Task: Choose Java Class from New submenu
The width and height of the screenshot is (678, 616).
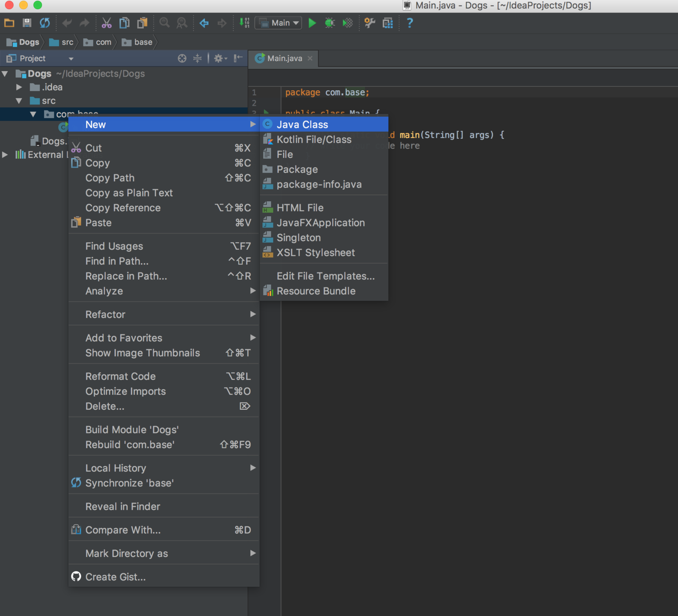Action: 324,125
